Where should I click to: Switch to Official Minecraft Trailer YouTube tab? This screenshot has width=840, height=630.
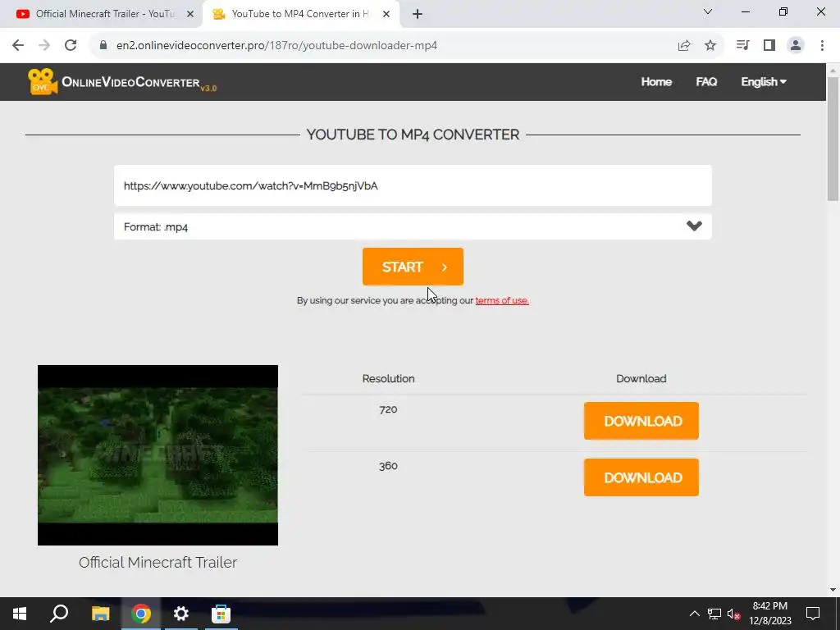[102, 14]
